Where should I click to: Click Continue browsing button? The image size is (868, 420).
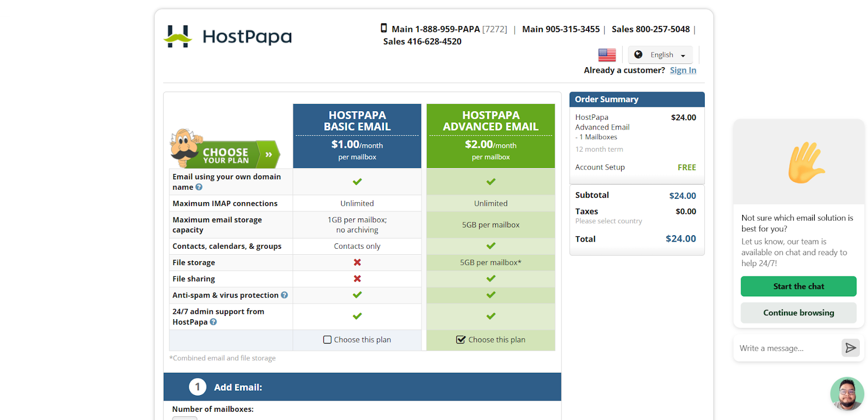[x=799, y=313]
